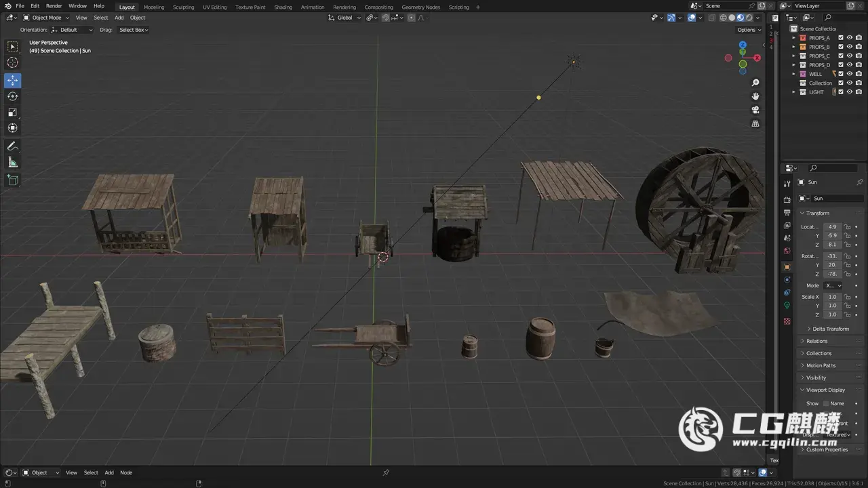Open the Sculpting workspace tab
Screen dimensions: 868x488
(183, 7)
